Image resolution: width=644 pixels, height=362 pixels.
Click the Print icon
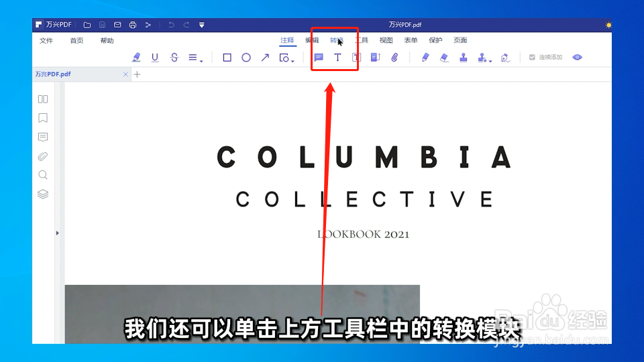(133, 25)
